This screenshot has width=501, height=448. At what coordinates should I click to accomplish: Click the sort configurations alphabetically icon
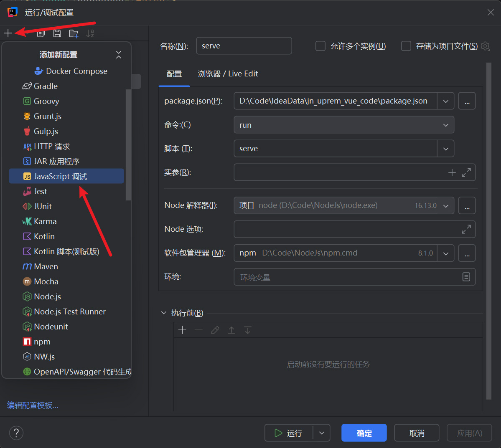click(90, 33)
